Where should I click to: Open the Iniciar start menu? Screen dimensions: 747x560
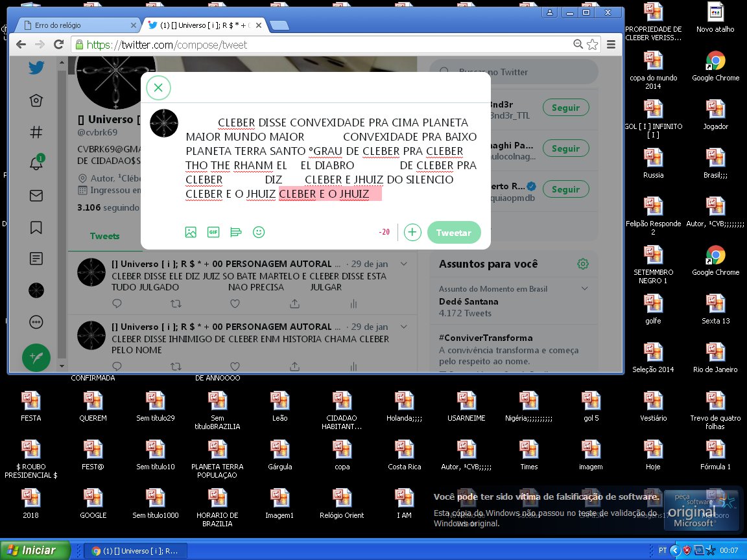click(36, 549)
